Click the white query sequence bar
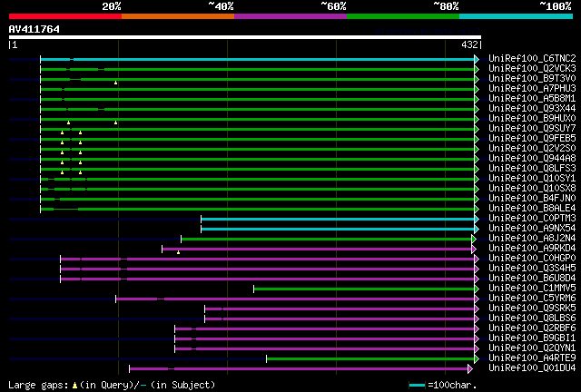This screenshot has height=392, width=581. point(245,37)
